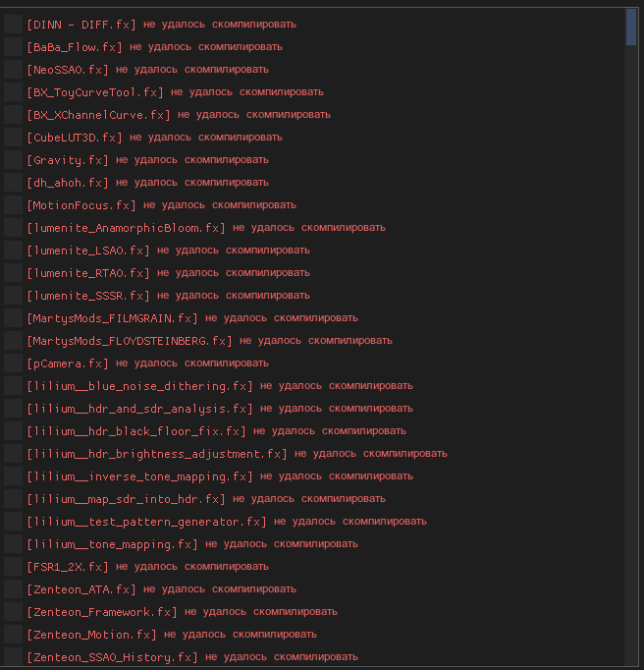Image resolution: width=644 pixels, height=670 pixels.
Task: Click the [BX_XChannelCurve.fx] line
Action: (179, 115)
